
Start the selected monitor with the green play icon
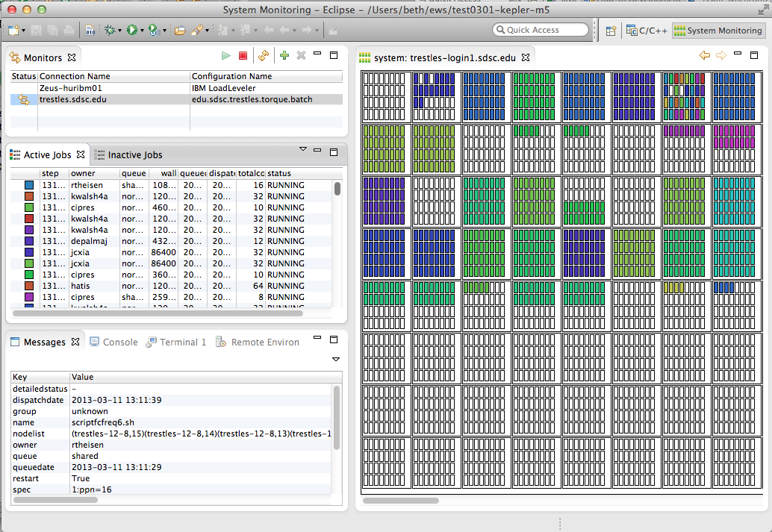point(226,56)
